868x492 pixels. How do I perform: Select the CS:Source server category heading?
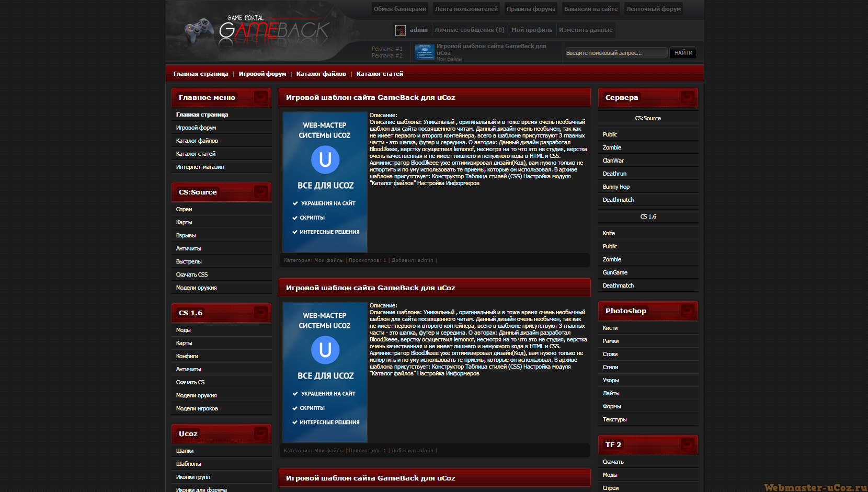[648, 118]
